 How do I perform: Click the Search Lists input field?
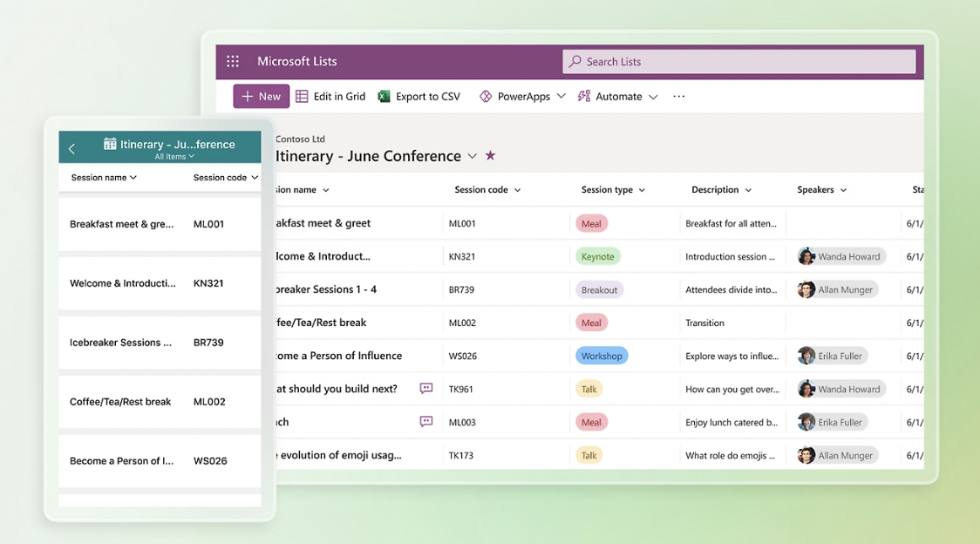(x=738, y=61)
